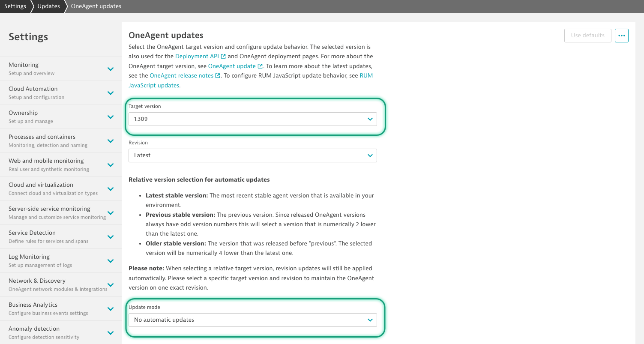Image resolution: width=644 pixels, height=344 pixels.
Task: Expand the Log Monitoring section
Action: pos(111,260)
